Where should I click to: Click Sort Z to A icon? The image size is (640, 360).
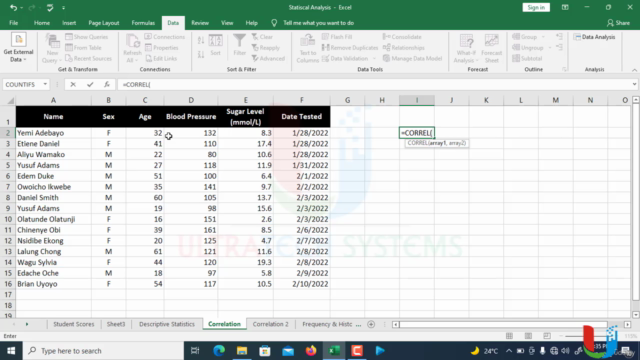click(201, 54)
